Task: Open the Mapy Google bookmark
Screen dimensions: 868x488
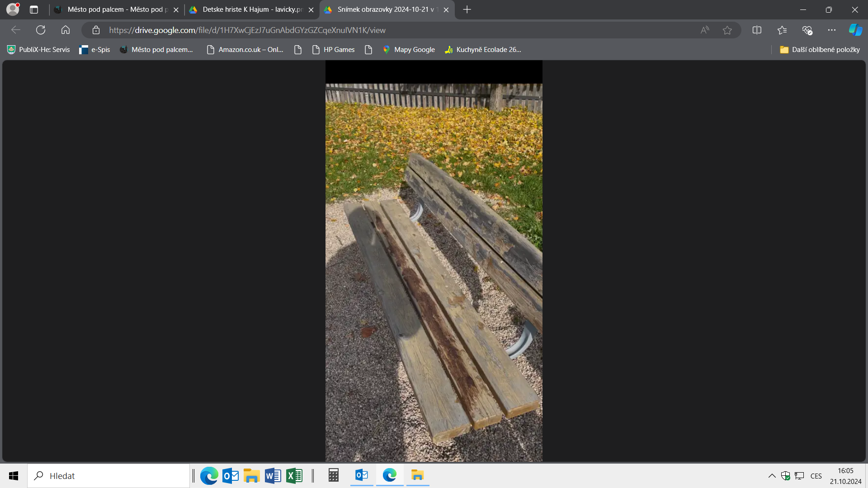Action: [x=409, y=50]
